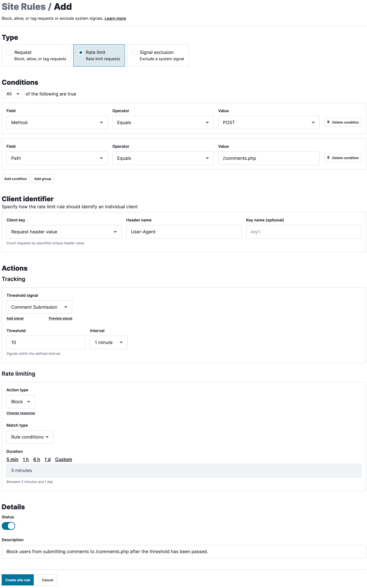Focus the Threshold number input field
Screen dimensions: 367x588
pyautogui.click(x=46, y=342)
